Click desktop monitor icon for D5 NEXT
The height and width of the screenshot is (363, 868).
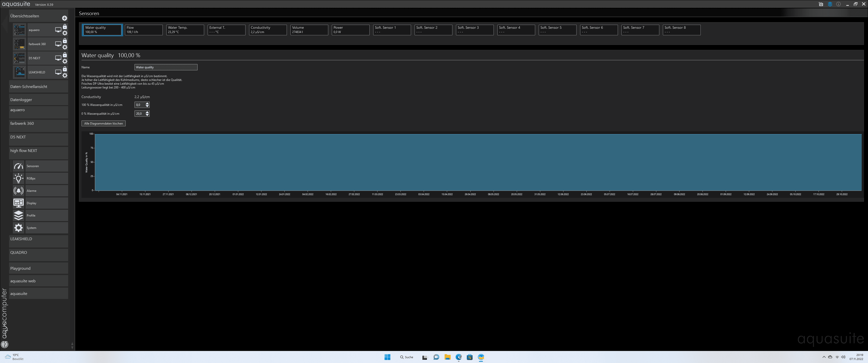click(x=58, y=58)
